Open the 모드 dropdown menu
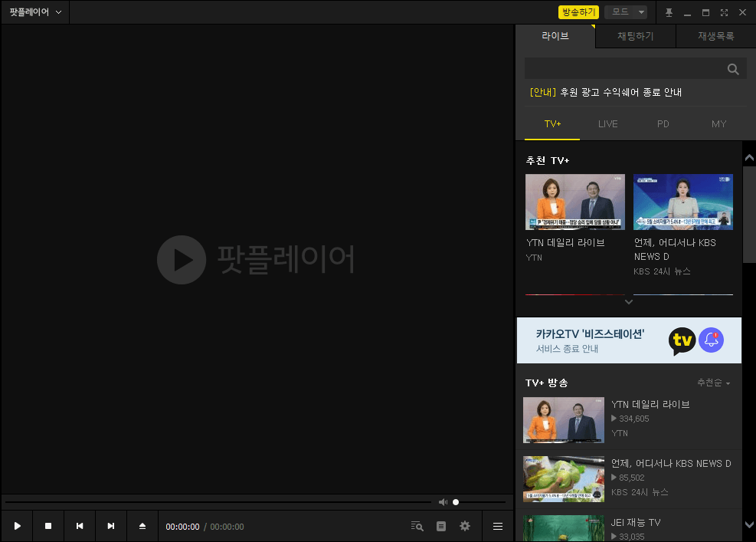 click(x=625, y=11)
